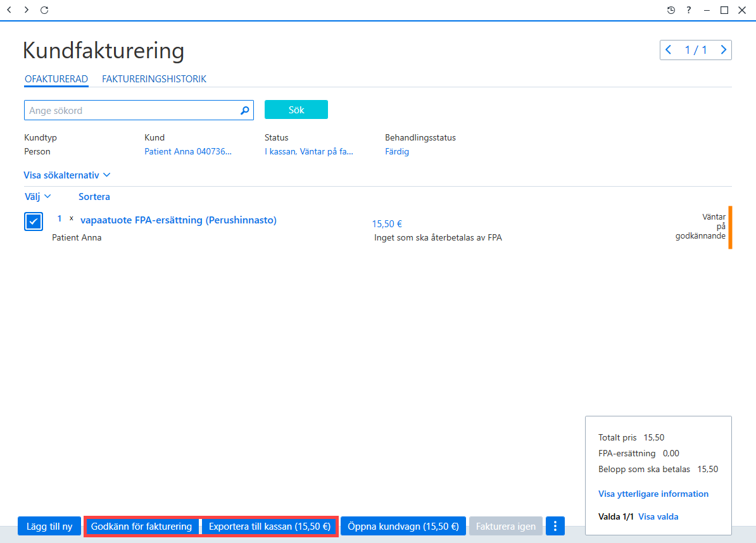
Task: Click Öppna kundvagn button
Action: 403,526
